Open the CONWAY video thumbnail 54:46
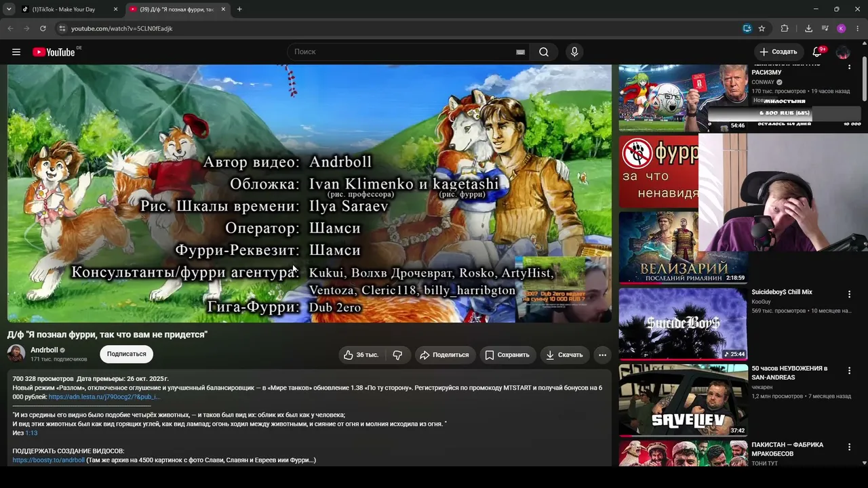This screenshot has width=868, height=488. (x=683, y=98)
